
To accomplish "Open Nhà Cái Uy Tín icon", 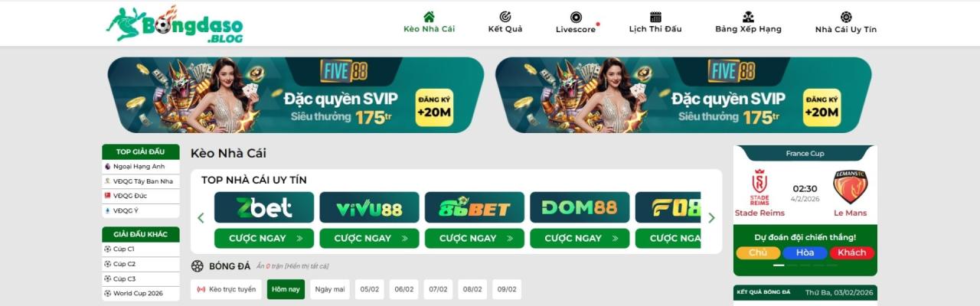I will 846,17.
